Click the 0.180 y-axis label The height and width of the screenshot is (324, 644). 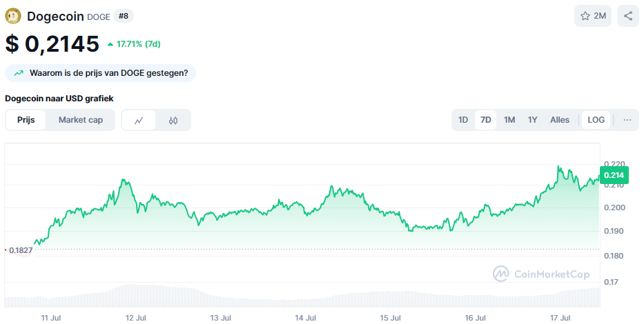tap(614, 256)
